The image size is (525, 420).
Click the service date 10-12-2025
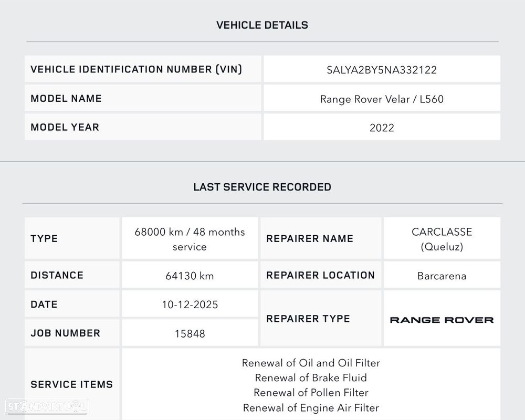(x=190, y=304)
